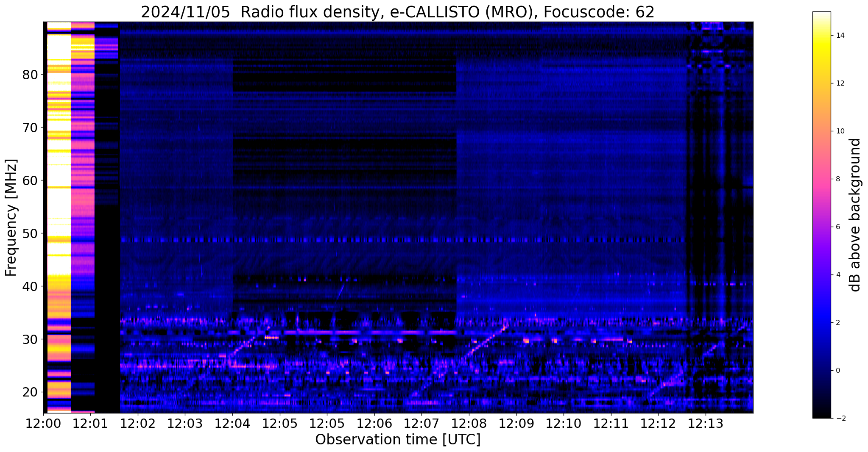This screenshot has width=868, height=452.
Task: Click the saturated white strip at spectrogram start
Action: click(x=59, y=169)
